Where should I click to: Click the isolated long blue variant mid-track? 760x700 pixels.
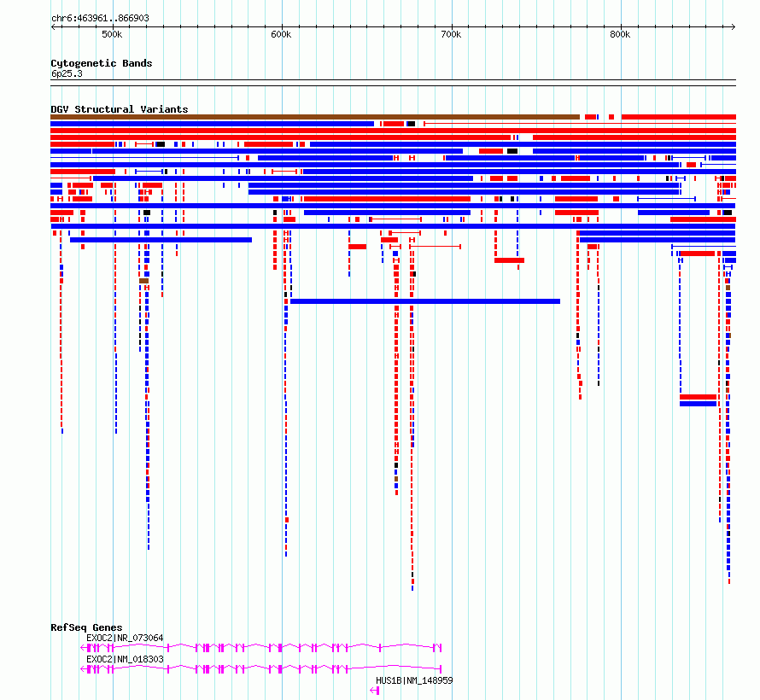425,301
